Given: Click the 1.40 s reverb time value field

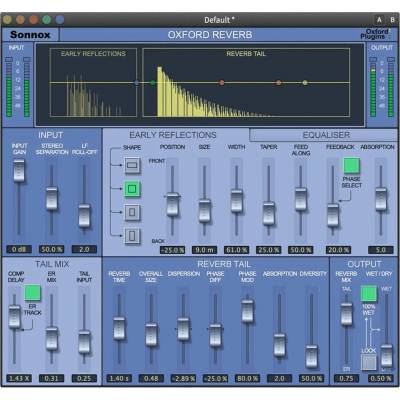Looking at the screenshot, I should click(x=119, y=378).
